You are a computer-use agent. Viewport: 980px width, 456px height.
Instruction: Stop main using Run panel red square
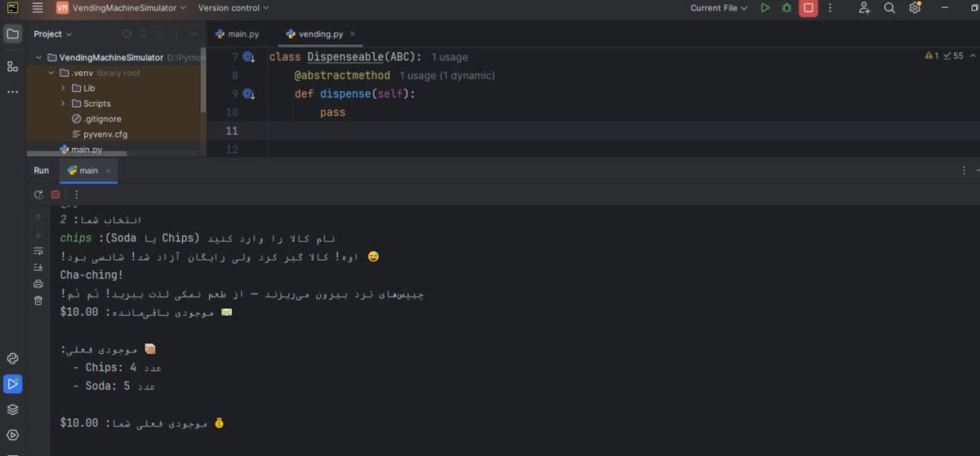(56, 194)
